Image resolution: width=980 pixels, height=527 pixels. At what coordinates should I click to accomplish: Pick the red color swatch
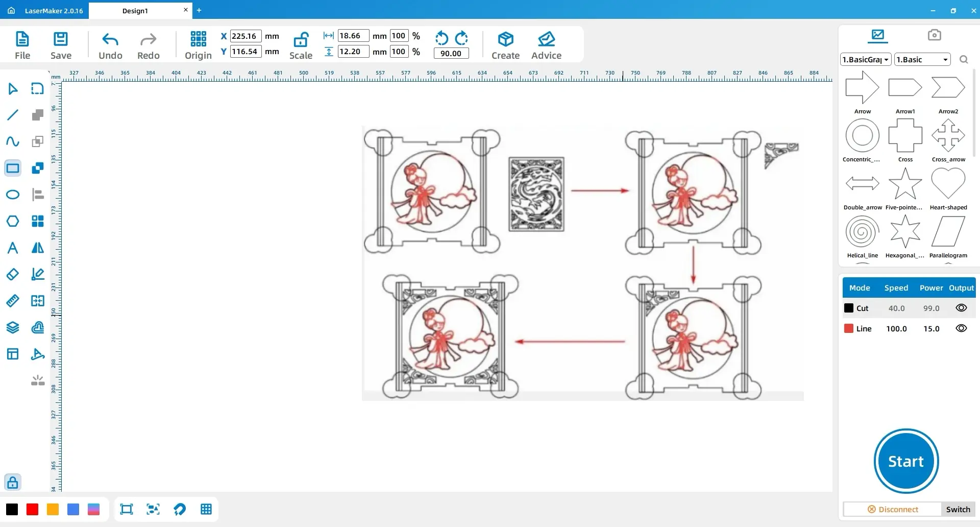(x=32, y=509)
